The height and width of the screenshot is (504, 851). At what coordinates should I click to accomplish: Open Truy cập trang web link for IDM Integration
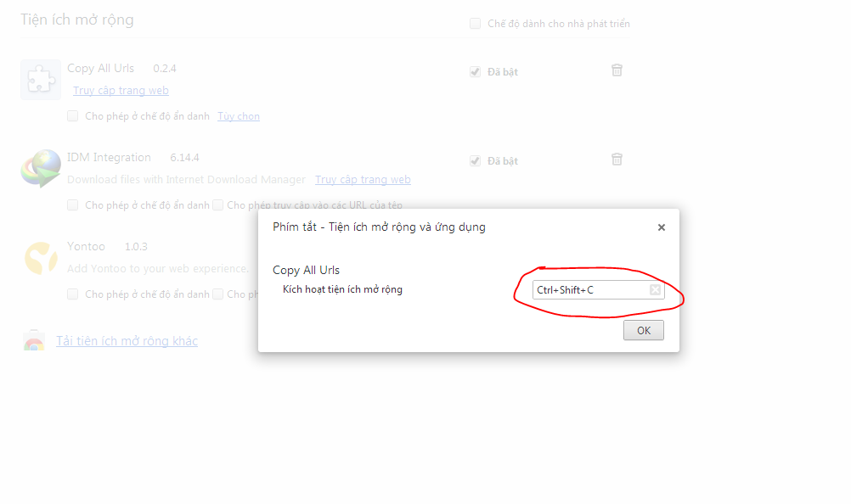tap(363, 179)
